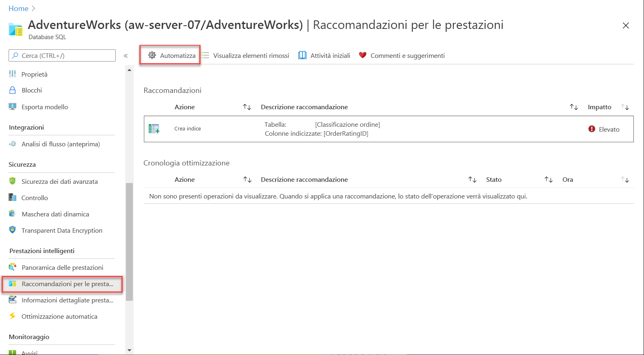The width and height of the screenshot is (644, 355).
Task: Click the 'Stato' column header
Action: tap(494, 179)
